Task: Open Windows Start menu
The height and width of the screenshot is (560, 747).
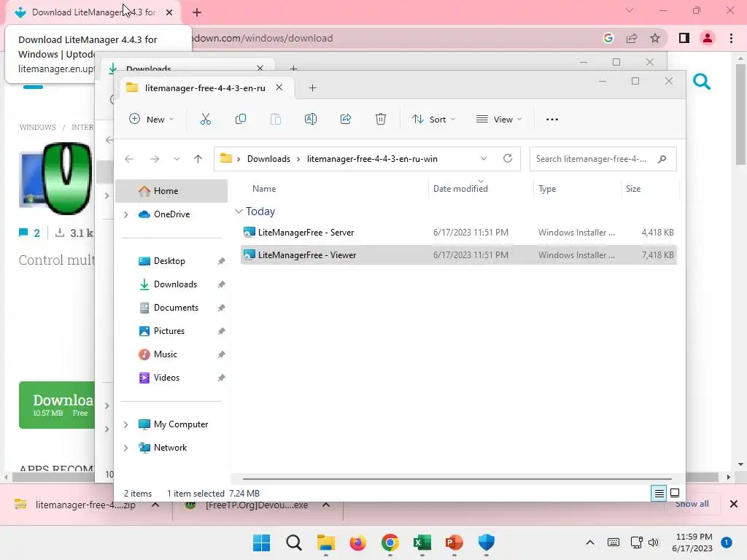Action: point(262,542)
